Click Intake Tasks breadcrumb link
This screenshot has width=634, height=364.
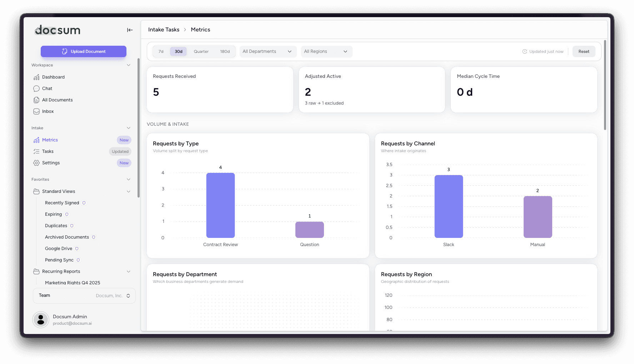click(164, 30)
